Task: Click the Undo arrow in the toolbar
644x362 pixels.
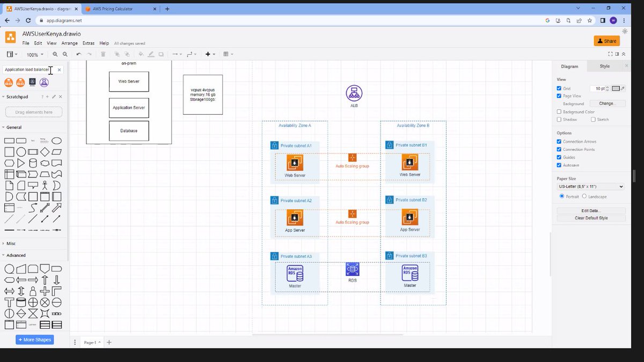Action: click(x=79, y=54)
